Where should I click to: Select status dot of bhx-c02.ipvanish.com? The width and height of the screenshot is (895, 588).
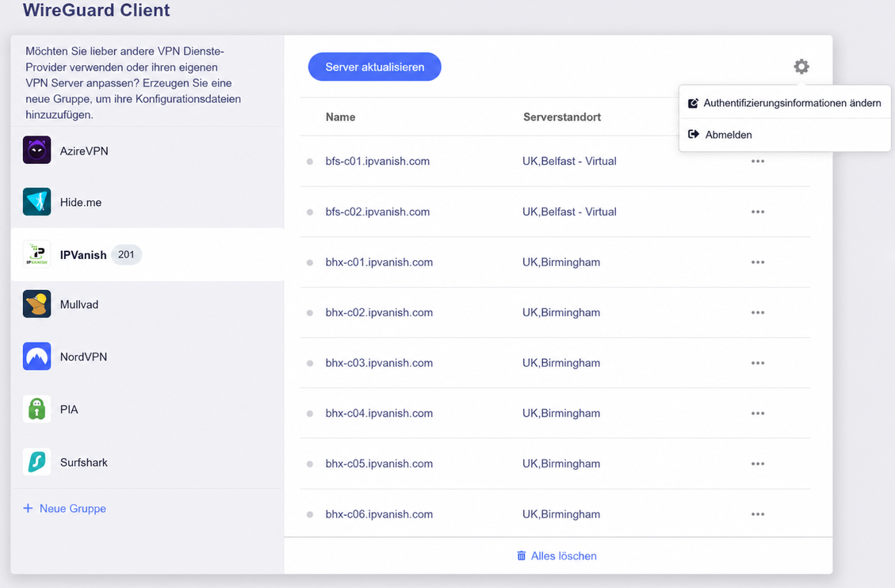click(310, 312)
